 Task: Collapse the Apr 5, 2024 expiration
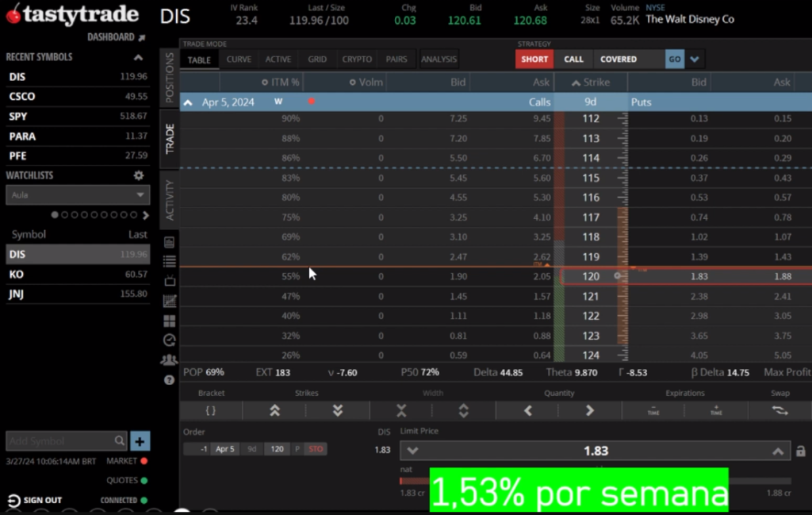point(188,102)
